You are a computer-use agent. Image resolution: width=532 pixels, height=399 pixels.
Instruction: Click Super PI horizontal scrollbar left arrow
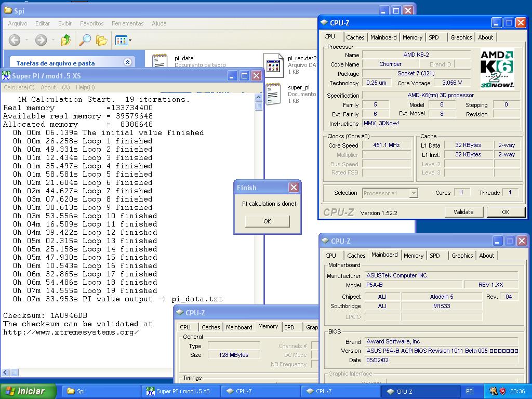[5, 373]
